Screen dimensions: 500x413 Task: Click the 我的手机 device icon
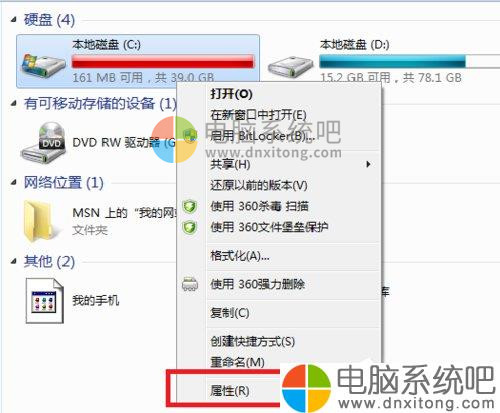pyautogui.click(x=45, y=301)
